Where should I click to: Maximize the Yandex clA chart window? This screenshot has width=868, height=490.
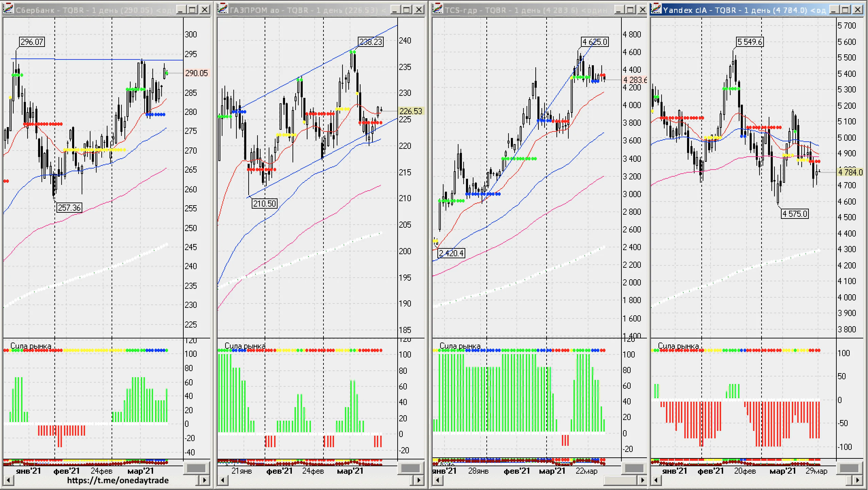click(x=846, y=10)
